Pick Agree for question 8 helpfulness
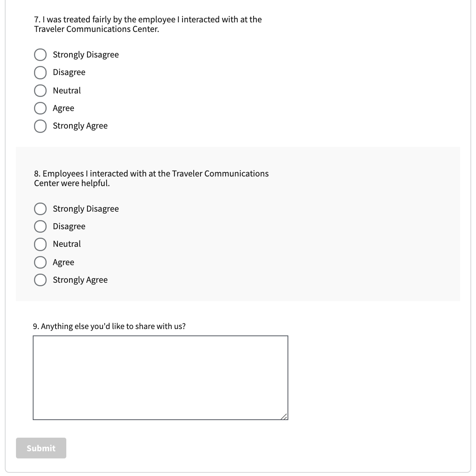This screenshot has height=476, width=476. [40, 262]
